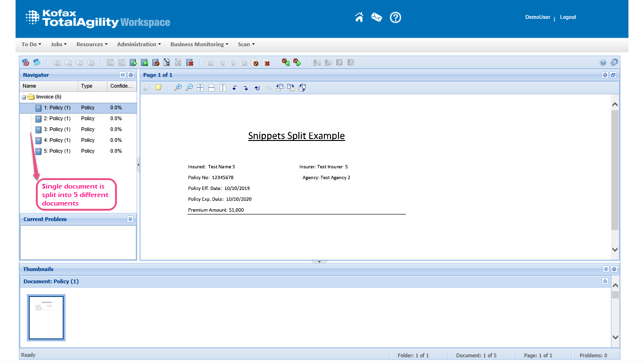Click the document viewer vertical scrollbar
The width and height of the screenshot is (644, 362).
pyautogui.click(x=615, y=170)
